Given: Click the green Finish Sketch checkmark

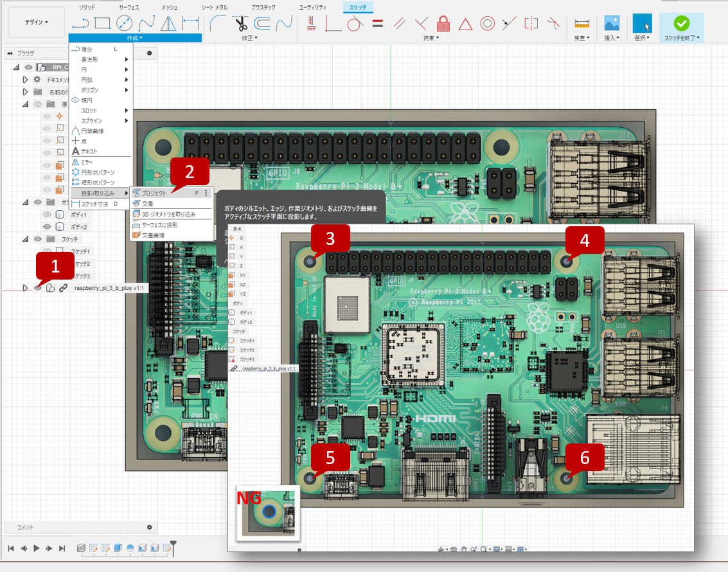Looking at the screenshot, I should point(682,22).
